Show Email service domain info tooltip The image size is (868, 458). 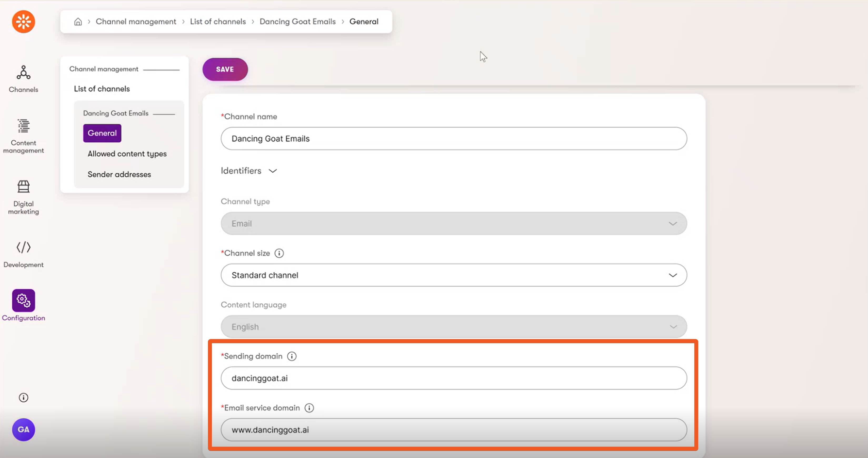point(309,408)
